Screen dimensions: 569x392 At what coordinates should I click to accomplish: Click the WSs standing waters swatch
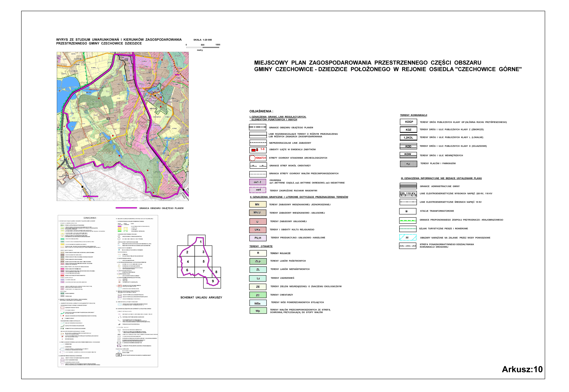(258, 303)
